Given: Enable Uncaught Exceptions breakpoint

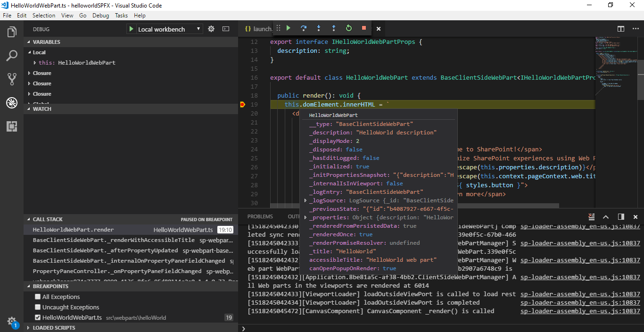Looking at the screenshot, I should (38, 307).
